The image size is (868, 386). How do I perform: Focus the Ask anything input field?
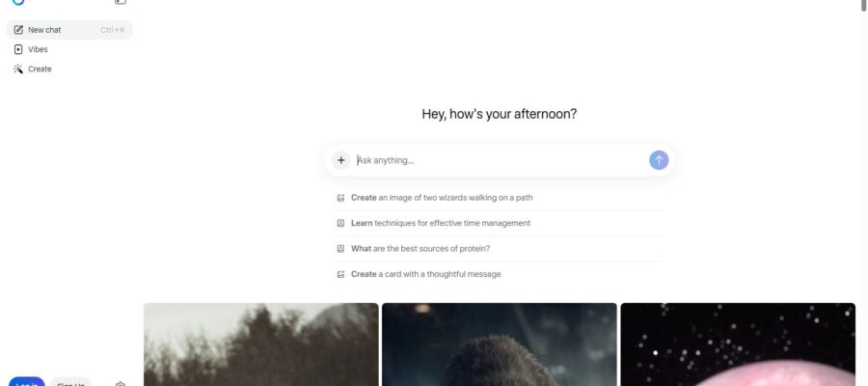click(x=500, y=160)
